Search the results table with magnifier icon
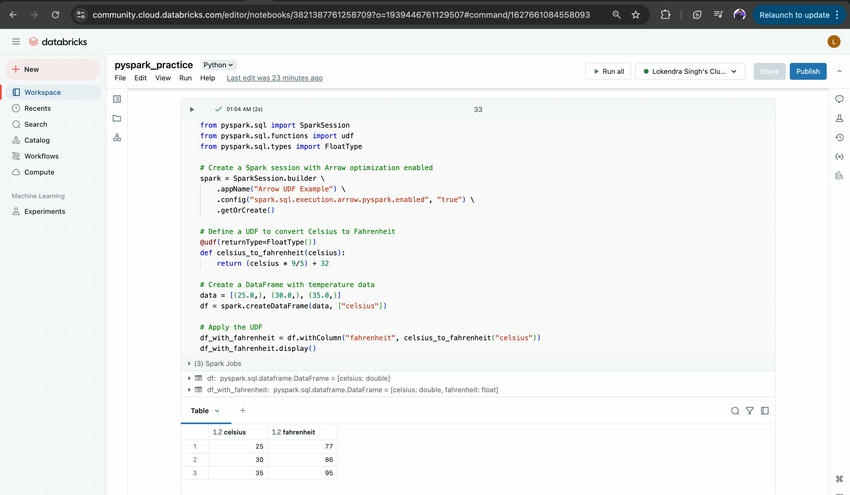850x495 pixels. click(x=735, y=411)
